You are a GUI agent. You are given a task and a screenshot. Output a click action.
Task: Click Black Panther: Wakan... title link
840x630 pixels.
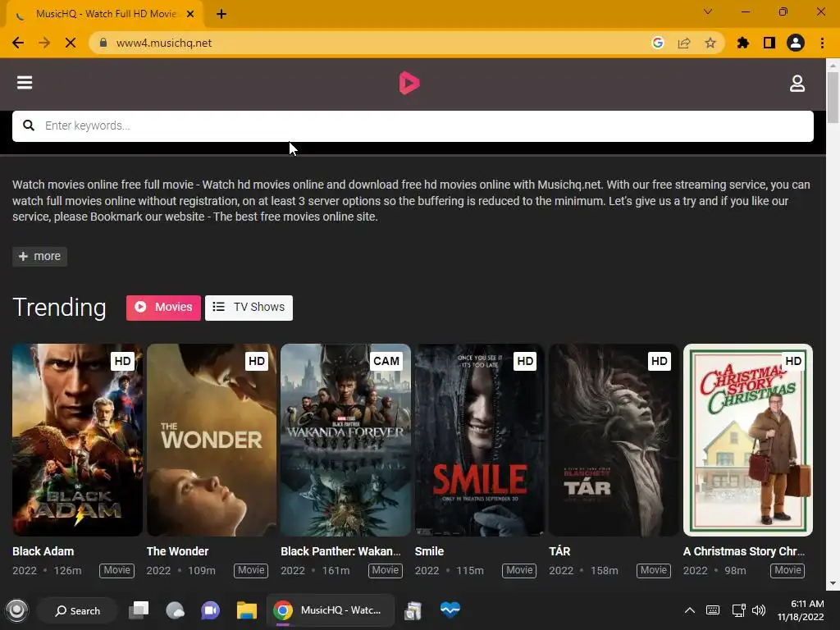340,551
